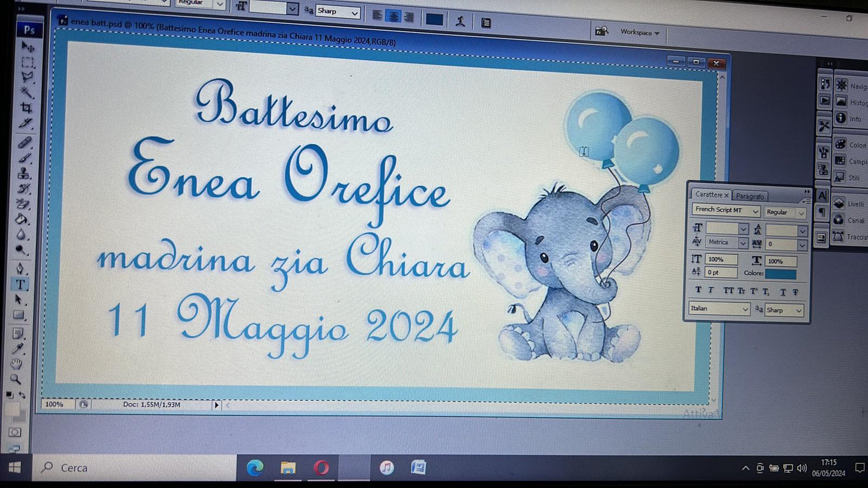The width and height of the screenshot is (868, 488).
Task: Switch to the Carattere tab
Action: click(711, 194)
